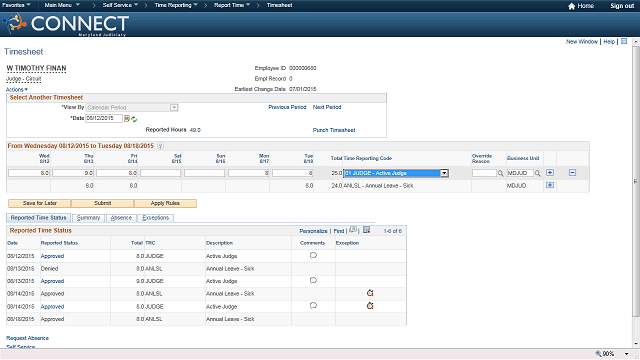
Task: Click Sun 8/16 empty hours field
Action: click(x=204, y=173)
